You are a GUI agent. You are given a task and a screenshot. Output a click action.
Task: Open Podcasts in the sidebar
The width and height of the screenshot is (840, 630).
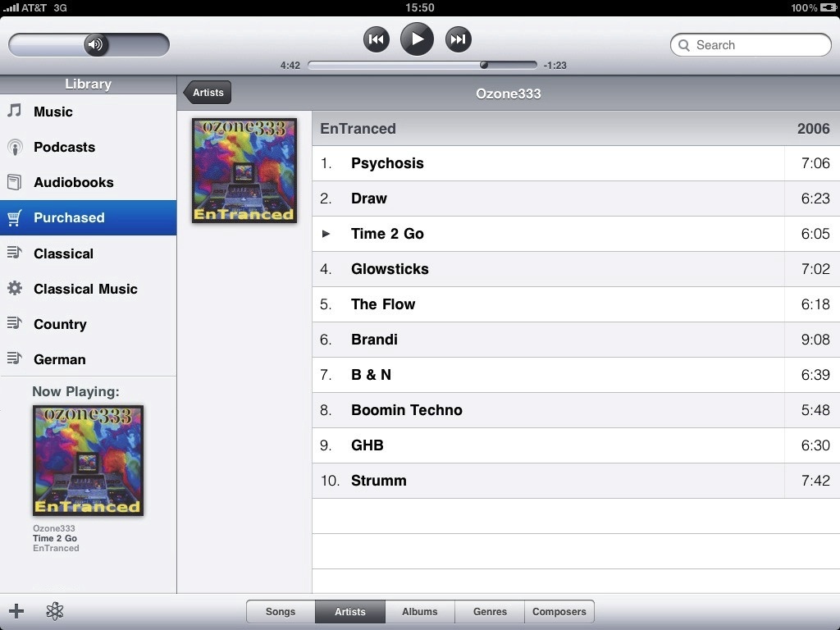pyautogui.click(x=64, y=147)
